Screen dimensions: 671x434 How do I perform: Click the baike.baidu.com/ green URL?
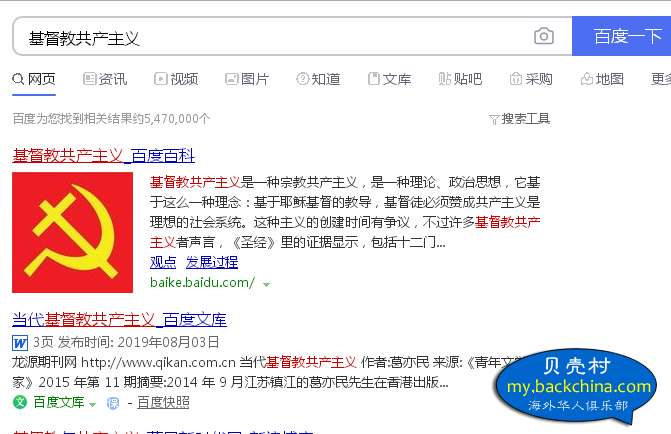coord(202,282)
